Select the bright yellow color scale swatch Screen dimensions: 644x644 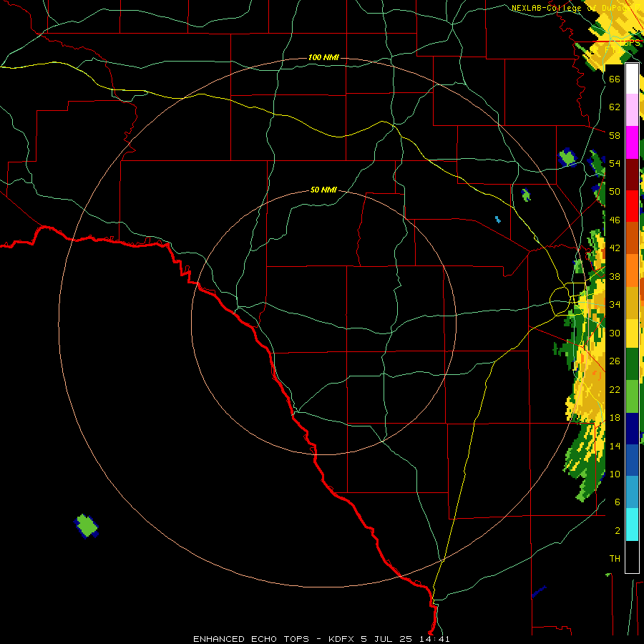(x=632, y=333)
